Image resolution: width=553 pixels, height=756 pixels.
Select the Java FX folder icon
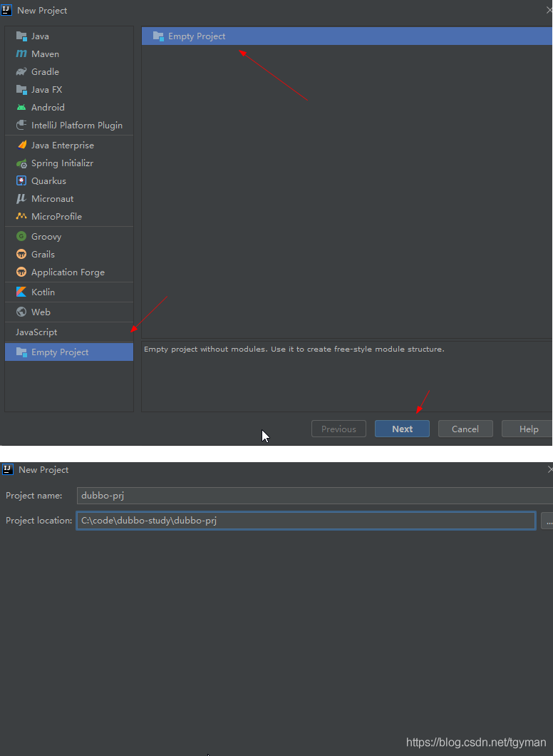pyautogui.click(x=21, y=90)
